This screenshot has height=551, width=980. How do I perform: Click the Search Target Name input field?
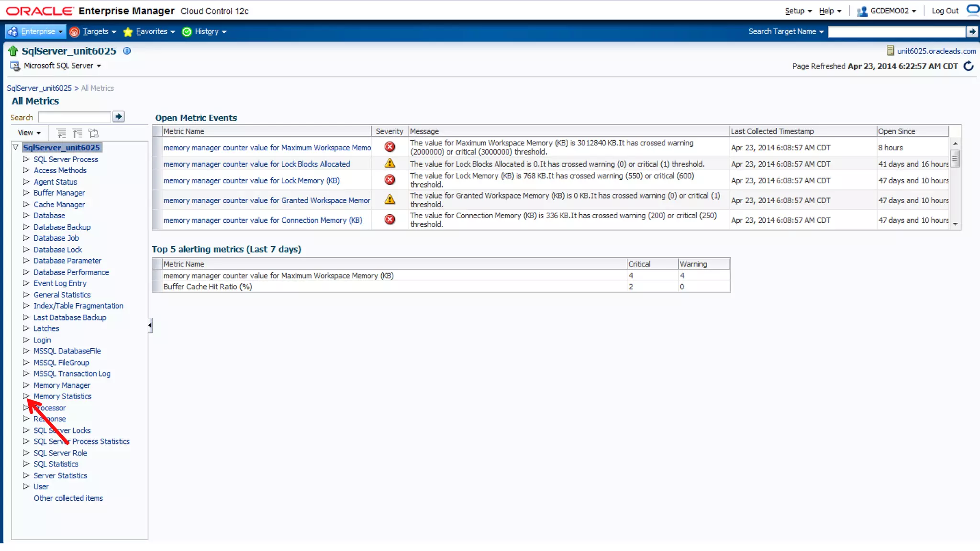click(x=897, y=32)
